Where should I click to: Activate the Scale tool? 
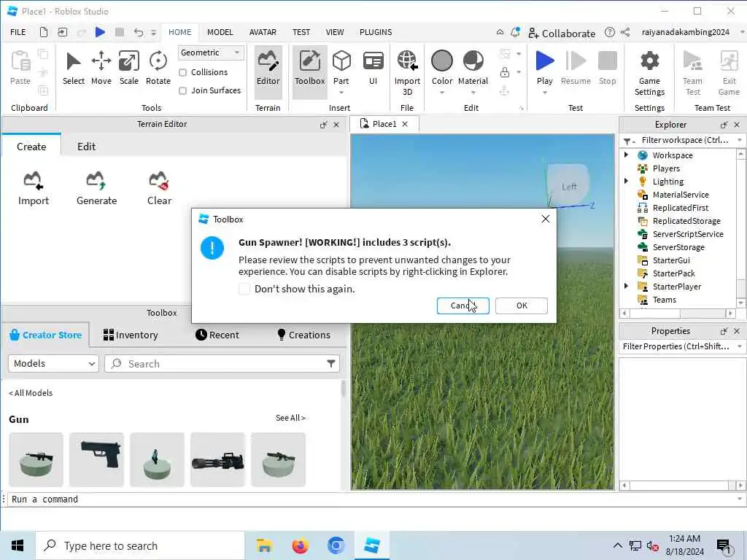point(129,69)
